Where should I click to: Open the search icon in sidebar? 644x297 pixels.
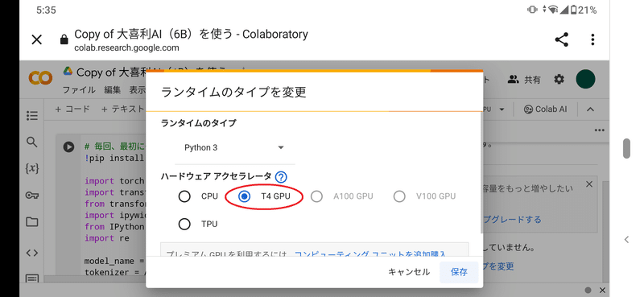32,142
